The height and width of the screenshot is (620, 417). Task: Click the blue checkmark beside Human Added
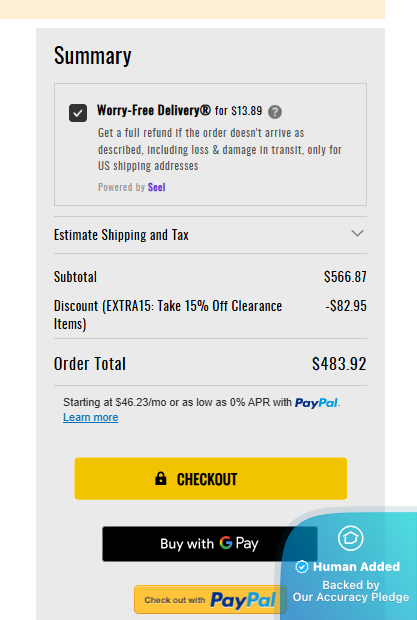coord(302,567)
